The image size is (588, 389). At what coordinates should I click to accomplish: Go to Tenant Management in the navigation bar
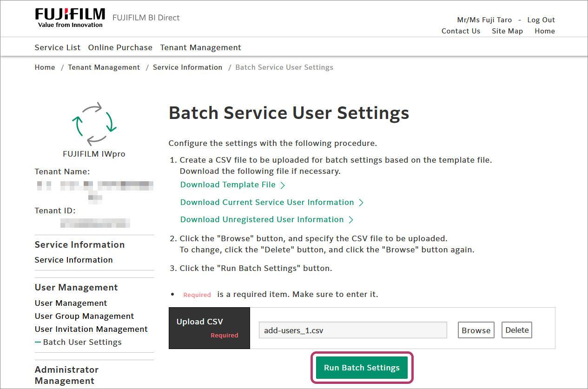pyautogui.click(x=200, y=47)
